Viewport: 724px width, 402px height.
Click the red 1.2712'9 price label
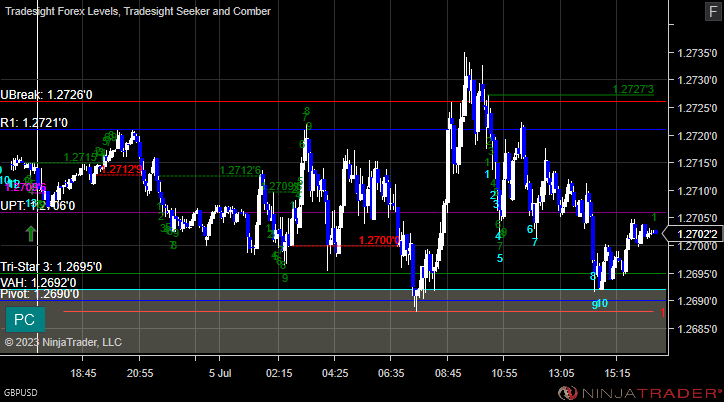coord(121,169)
